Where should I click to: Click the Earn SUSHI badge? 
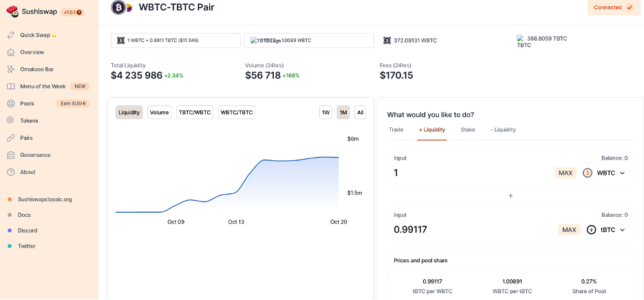(73, 104)
